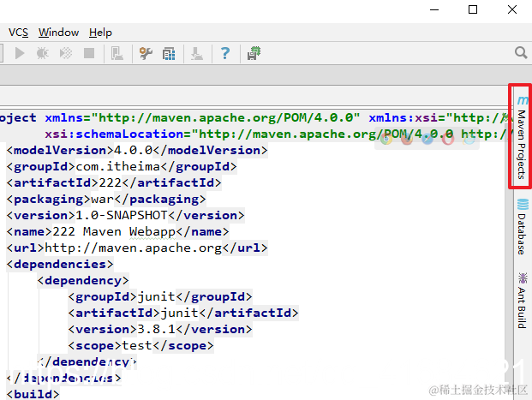Click the xsi:schemaLocation attribute

(x=114, y=134)
